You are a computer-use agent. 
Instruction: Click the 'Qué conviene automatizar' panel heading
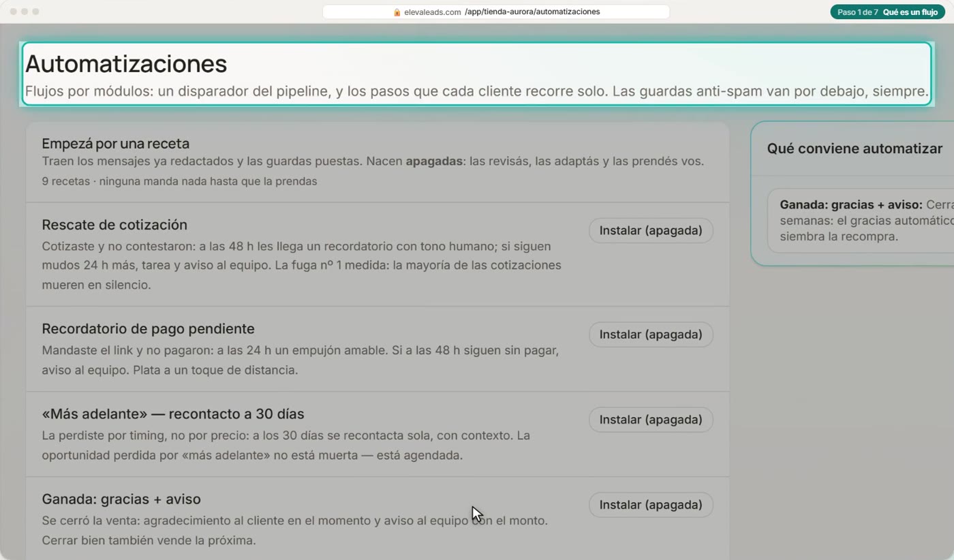tap(855, 149)
